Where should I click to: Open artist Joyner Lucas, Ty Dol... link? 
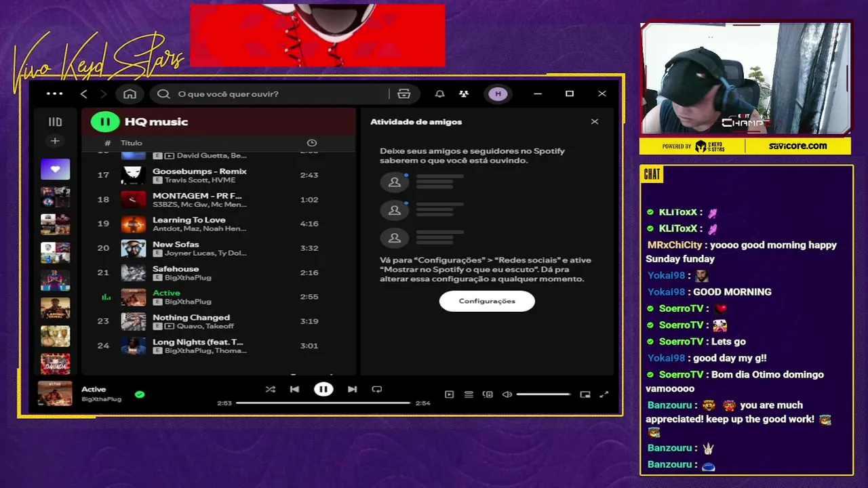point(205,253)
